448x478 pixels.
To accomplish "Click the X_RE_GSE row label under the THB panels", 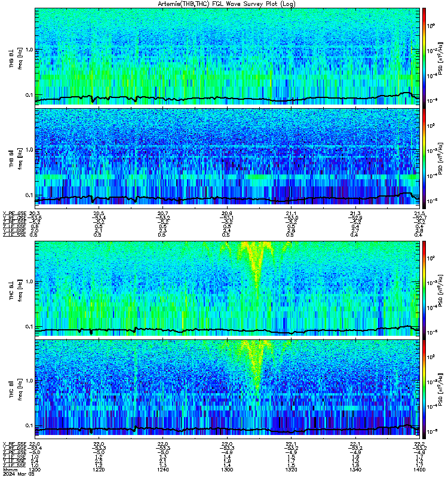I will (x=14, y=213).
